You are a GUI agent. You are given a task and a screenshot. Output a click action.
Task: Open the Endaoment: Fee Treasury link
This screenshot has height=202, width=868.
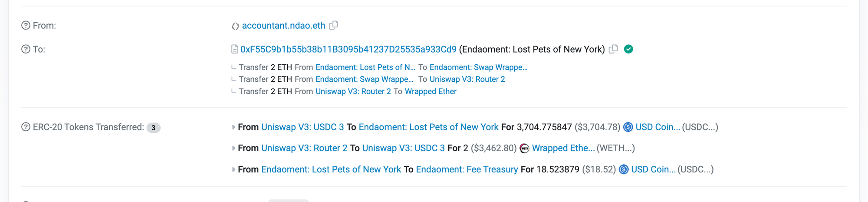tap(467, 169)
